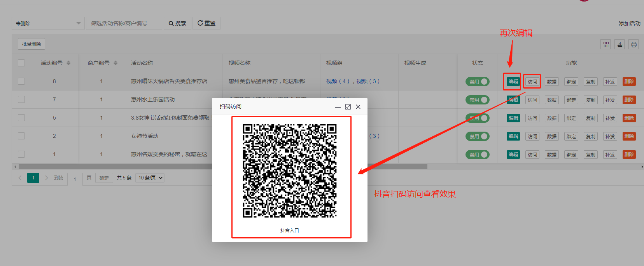This screenshot has width=644, height=266.
Task: Click 复制 for activity 8
Action: pyautogui.click(x=591, y=82)
